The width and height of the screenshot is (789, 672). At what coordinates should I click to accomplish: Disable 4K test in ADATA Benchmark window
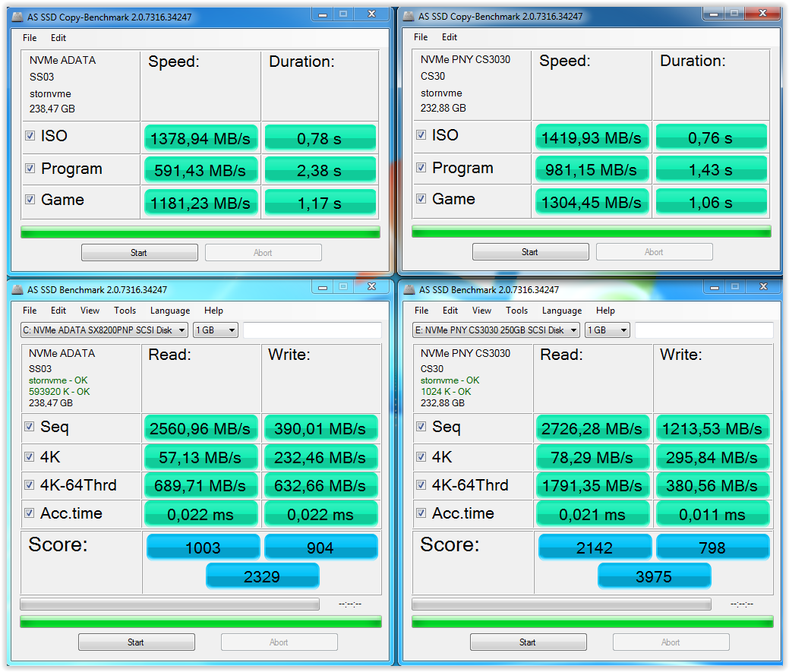tap(29, 456)
